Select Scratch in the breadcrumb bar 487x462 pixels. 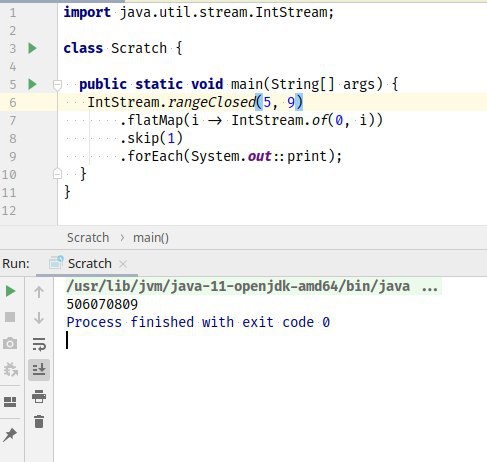tap(88, 238)
